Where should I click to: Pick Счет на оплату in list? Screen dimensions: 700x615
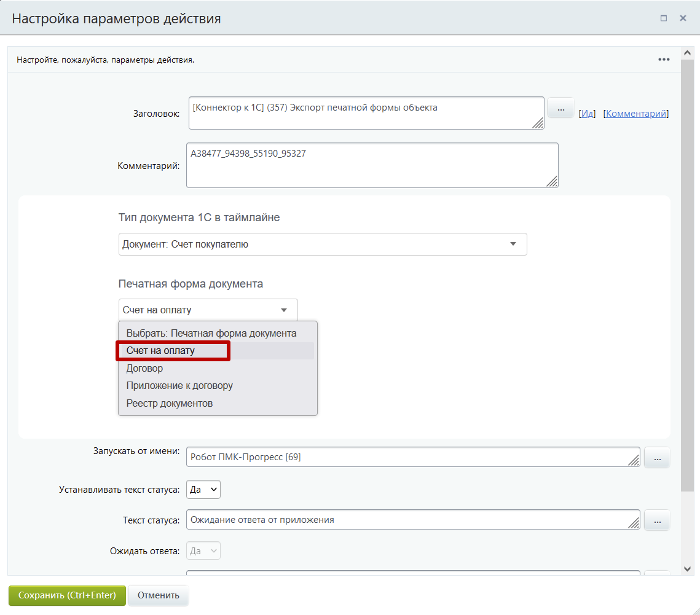click(161, 351)
